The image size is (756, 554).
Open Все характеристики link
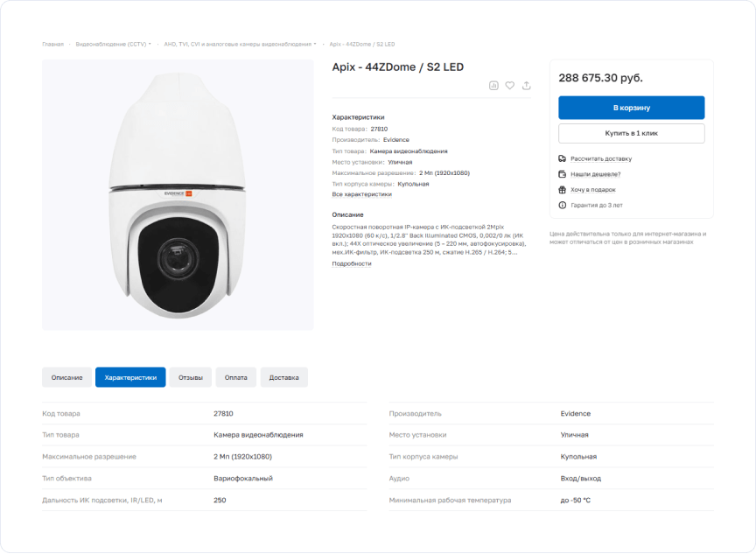(x=361, y=194)
